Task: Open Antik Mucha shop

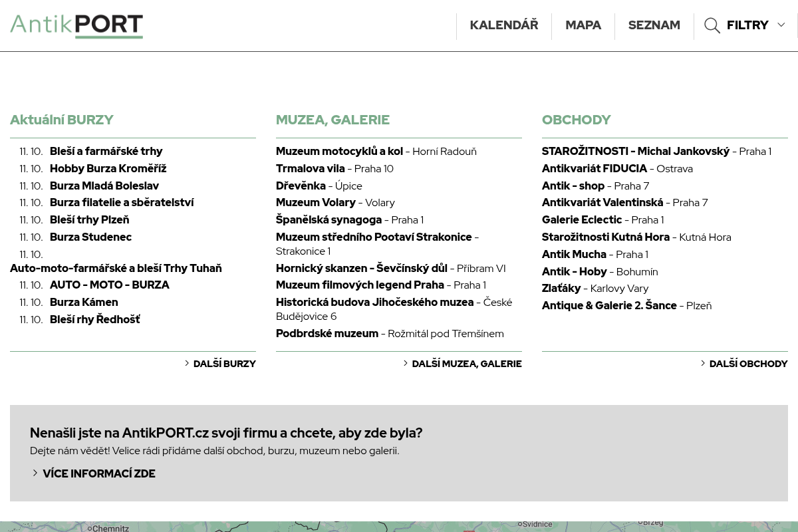Action: click(x=574, y=255)
